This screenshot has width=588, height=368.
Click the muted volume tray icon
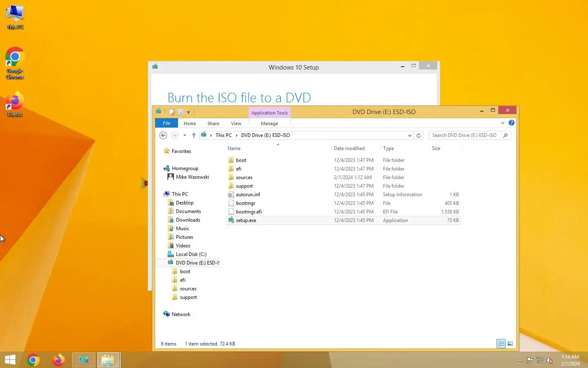coord(550,360)
